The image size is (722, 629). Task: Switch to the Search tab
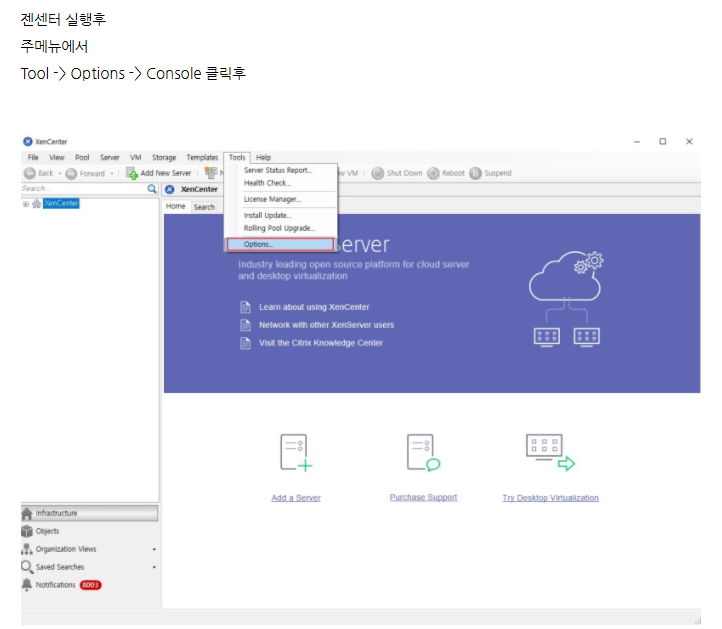click(x=204, y=207)
